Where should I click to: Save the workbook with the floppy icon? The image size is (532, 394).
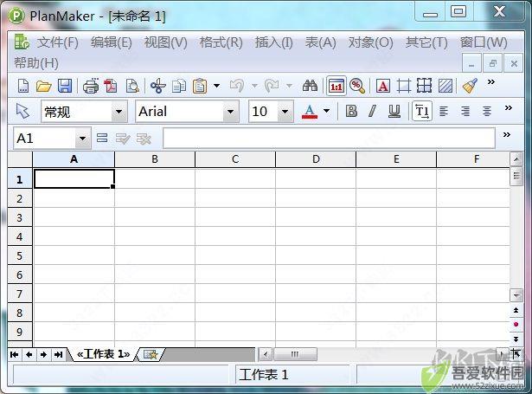65,86
